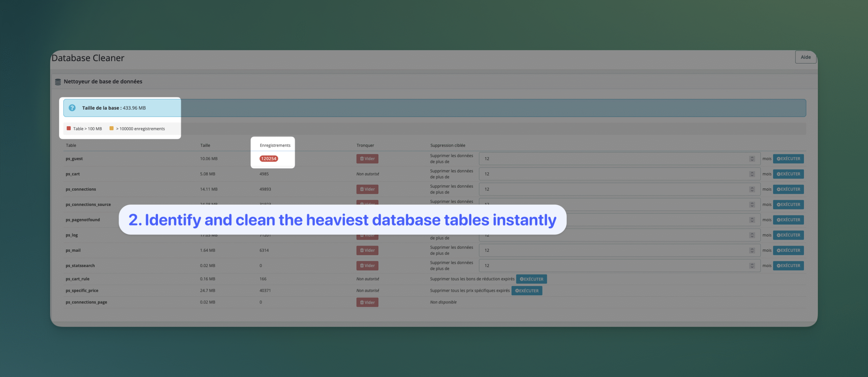This screenshot has height=377, width=868.
Task: Truncate ps_mail using the Vider button
Action: coord(367,250)
